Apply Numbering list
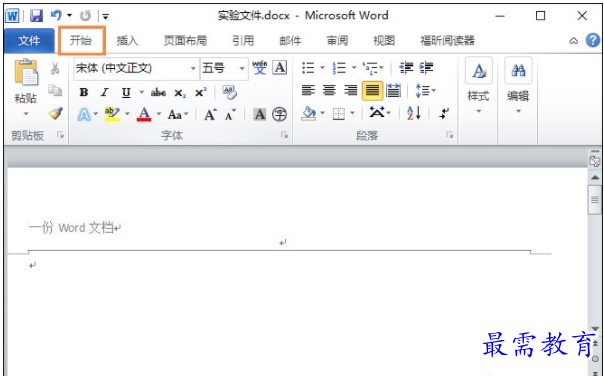The image size is (604, 376). point(340,68)
